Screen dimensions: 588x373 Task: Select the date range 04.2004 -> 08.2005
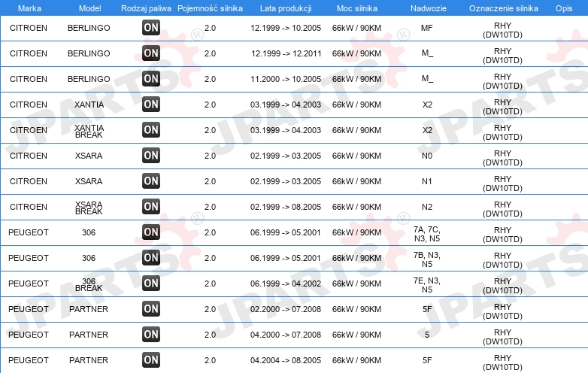286,360
